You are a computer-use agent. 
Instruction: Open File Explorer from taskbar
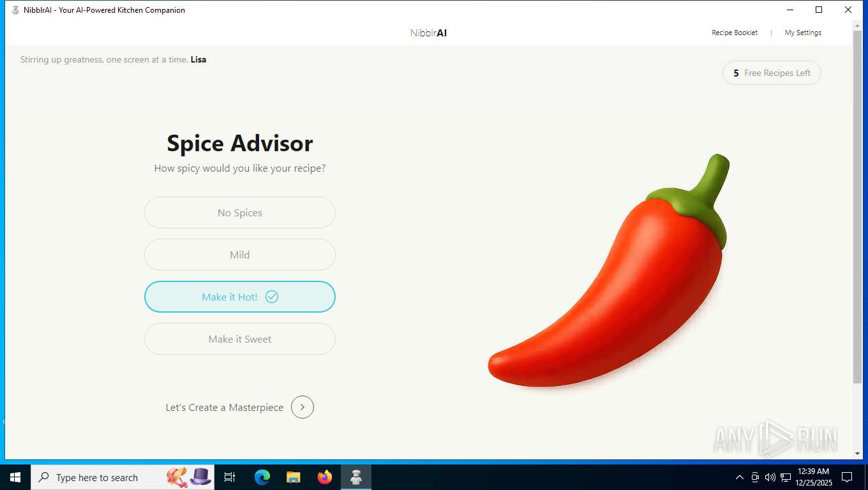coord(293,477)
